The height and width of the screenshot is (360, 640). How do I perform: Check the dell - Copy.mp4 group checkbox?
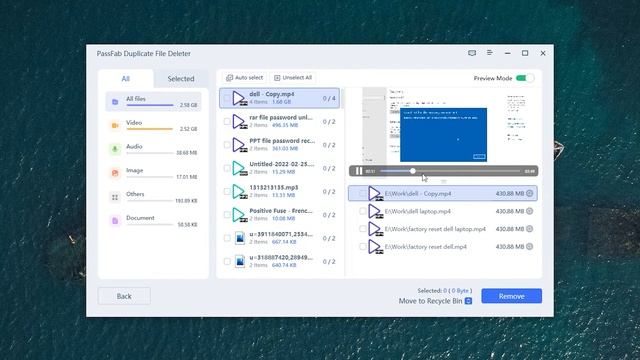coord(227,98)
